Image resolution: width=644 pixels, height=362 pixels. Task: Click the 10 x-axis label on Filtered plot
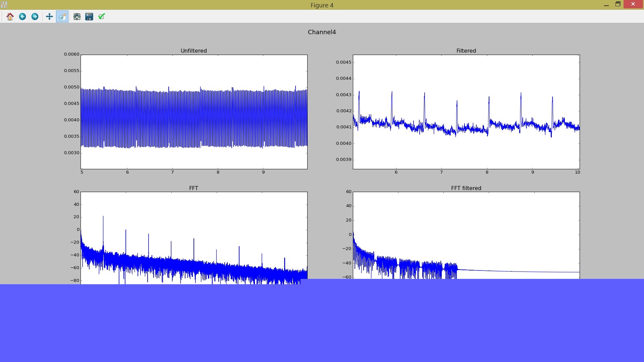pos(577,172)
